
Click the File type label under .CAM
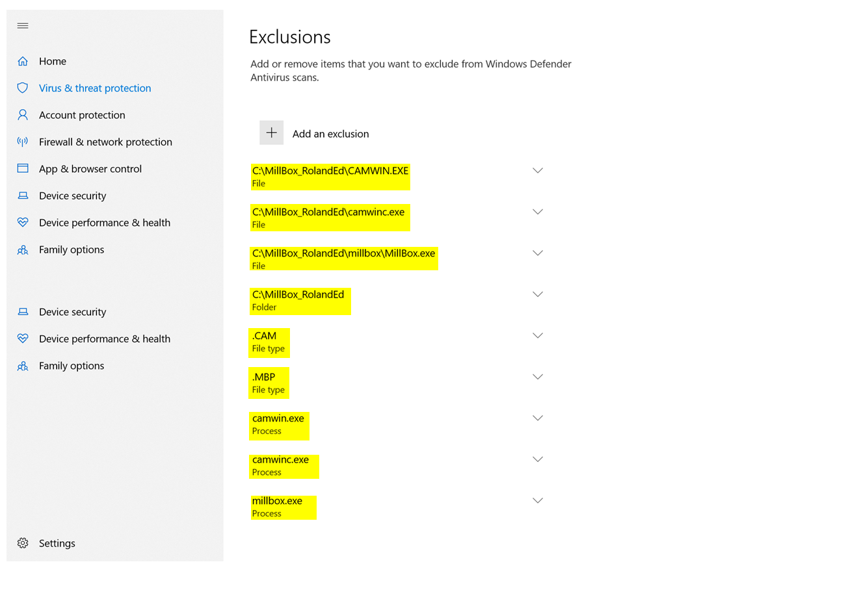269,348
